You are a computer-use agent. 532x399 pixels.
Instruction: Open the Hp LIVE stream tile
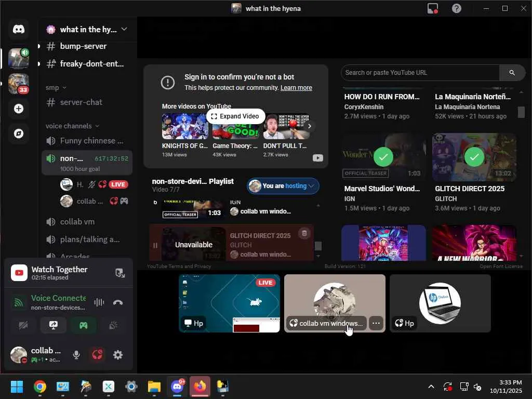pos(229,303)
